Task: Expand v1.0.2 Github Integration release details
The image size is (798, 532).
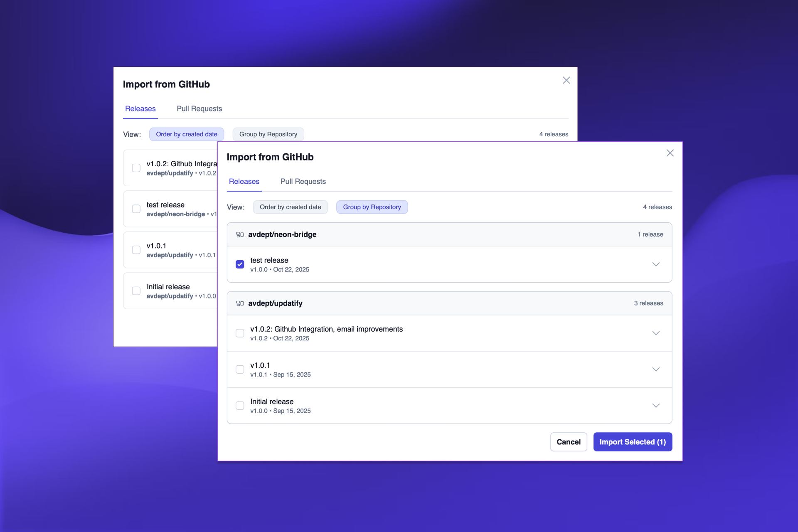Action: click(656, 333)
